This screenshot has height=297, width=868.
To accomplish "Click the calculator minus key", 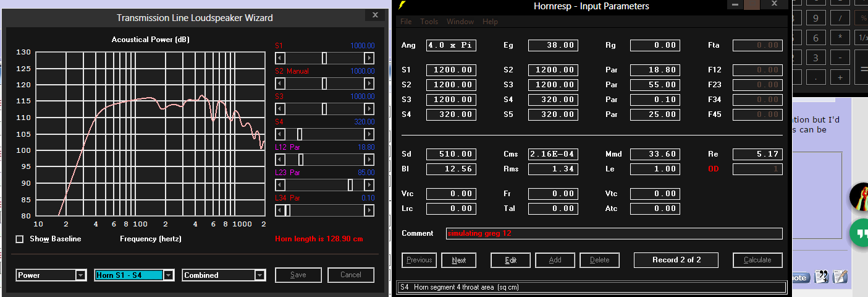I will click(x=840, y=58).
